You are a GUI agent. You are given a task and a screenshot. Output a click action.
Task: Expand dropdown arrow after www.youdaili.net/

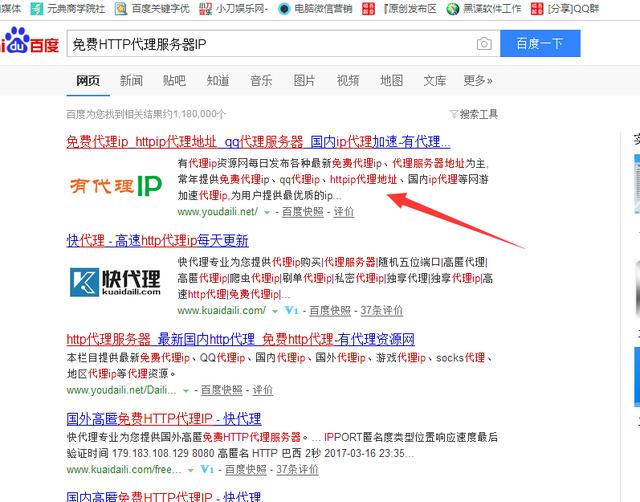click(x=267, y=213)
